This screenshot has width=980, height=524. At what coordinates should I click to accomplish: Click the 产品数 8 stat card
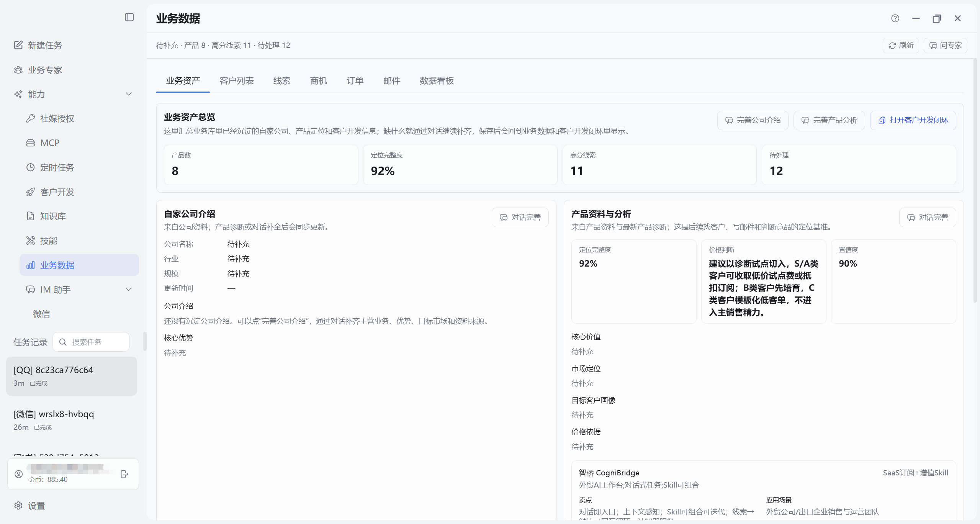(x=261, y=165)
